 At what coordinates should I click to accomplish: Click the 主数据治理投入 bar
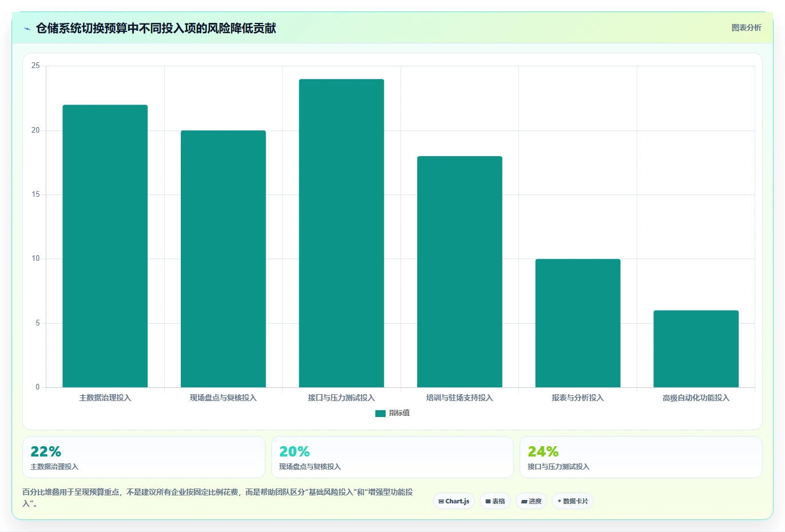(105, 246)
